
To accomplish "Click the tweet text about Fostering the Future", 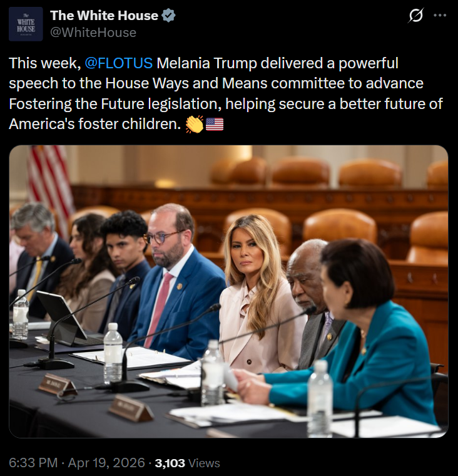I will pos(226,93).
